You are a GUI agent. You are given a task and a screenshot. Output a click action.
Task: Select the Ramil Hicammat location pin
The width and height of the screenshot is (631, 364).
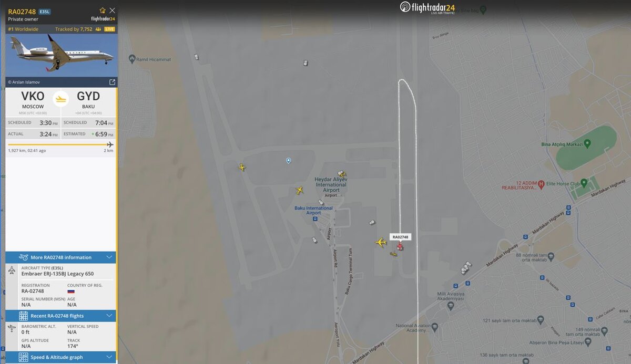131,59
